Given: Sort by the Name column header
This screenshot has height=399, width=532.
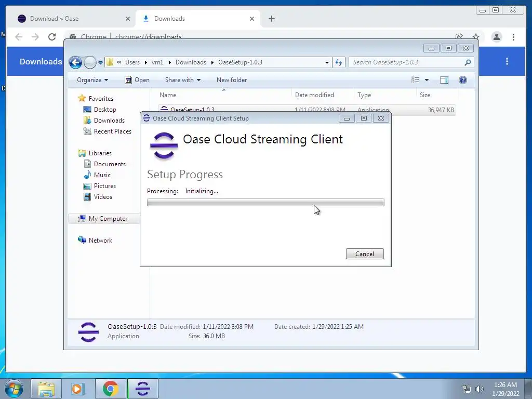Looking at the screenshot, I should click(x=168, y=95).
